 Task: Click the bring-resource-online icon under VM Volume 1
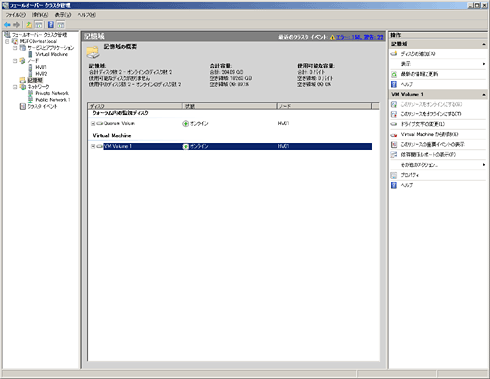point(394,104)
